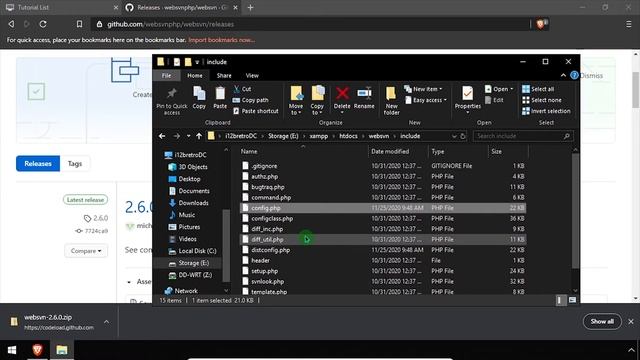
Task: Open the websvn-2.6.0.zip download options arrow
Action: 107,322
